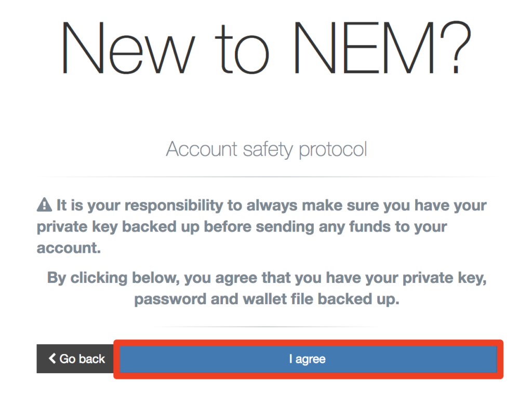
Task: Click the divider line below Account safety protocol
Action: pos(267,177)
